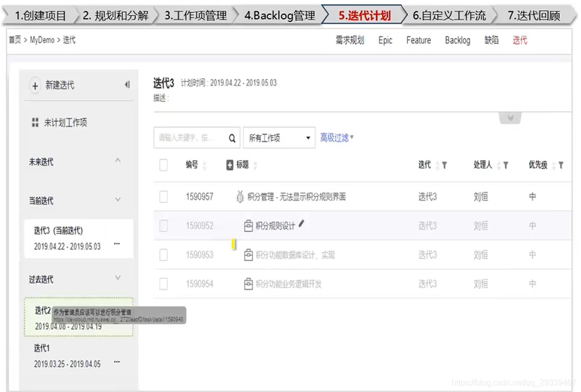Check the box for item 1590954

(x=164, y=284)
